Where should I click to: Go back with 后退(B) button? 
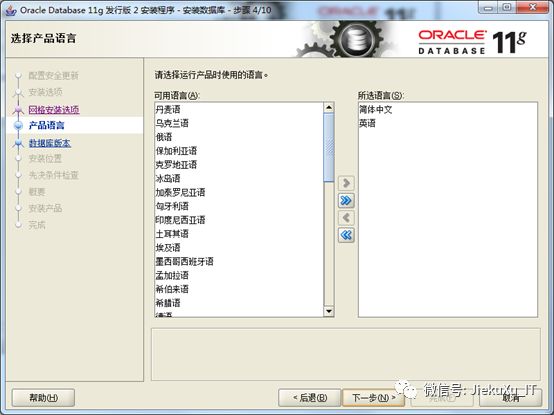click(310, 398)
